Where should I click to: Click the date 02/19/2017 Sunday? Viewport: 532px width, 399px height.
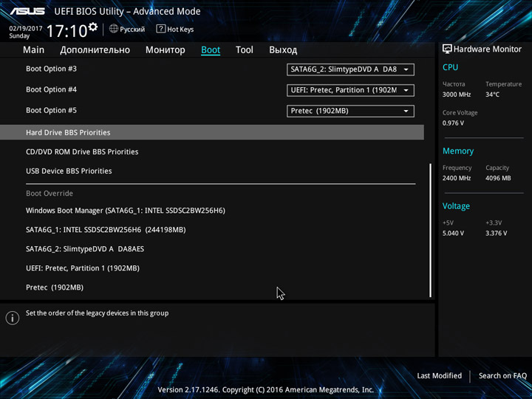tap(25, 32)
